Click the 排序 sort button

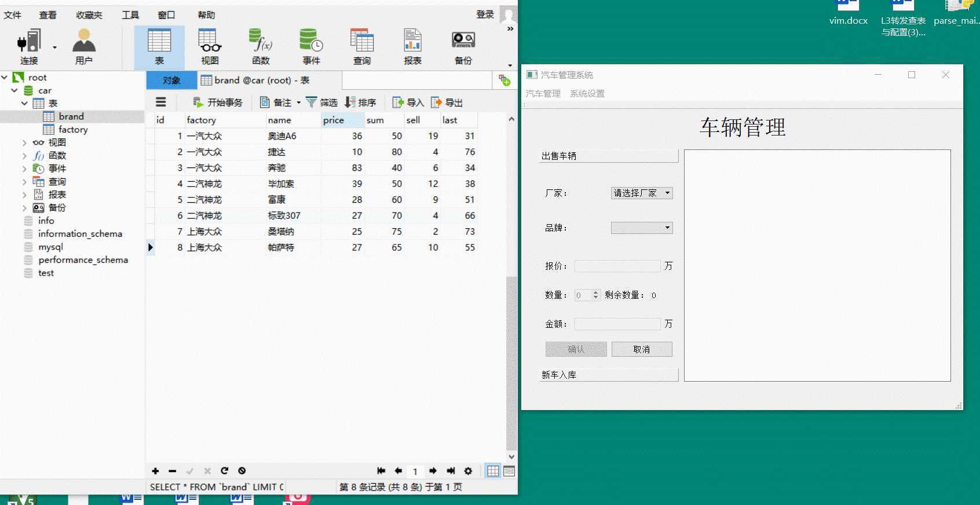pyautogui.click(x=360, y=103)
